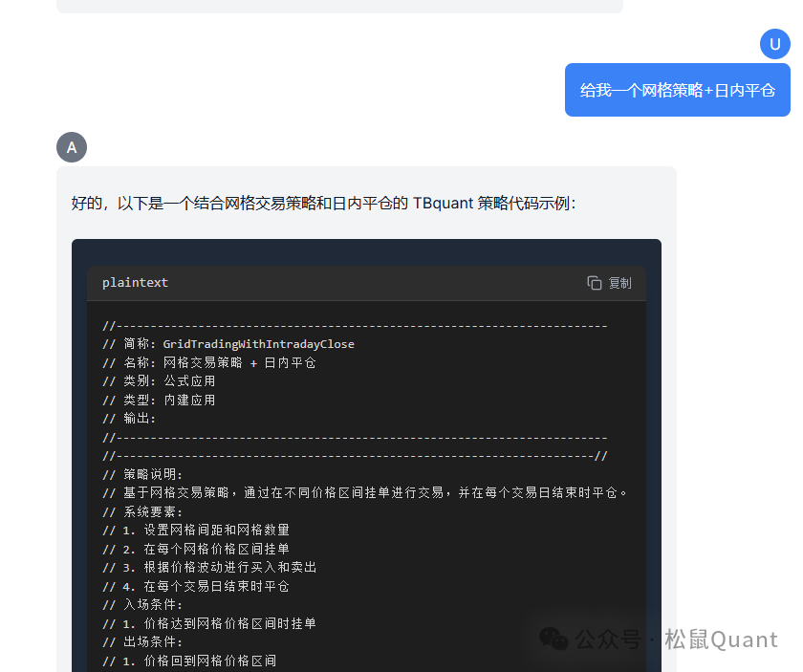Screen dimensions: 803x672
Task: Click the plaintext language label
Action: (x=135, y=282)
